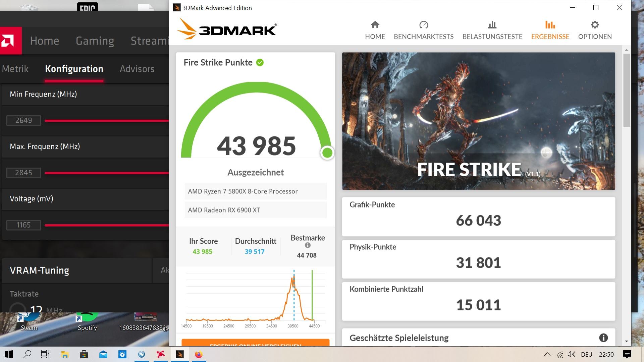This screenshot has height=362, width=644.
Task: Open the HOME tab in 3DMark
Action: pyautogui.click(x=375, y=30)
